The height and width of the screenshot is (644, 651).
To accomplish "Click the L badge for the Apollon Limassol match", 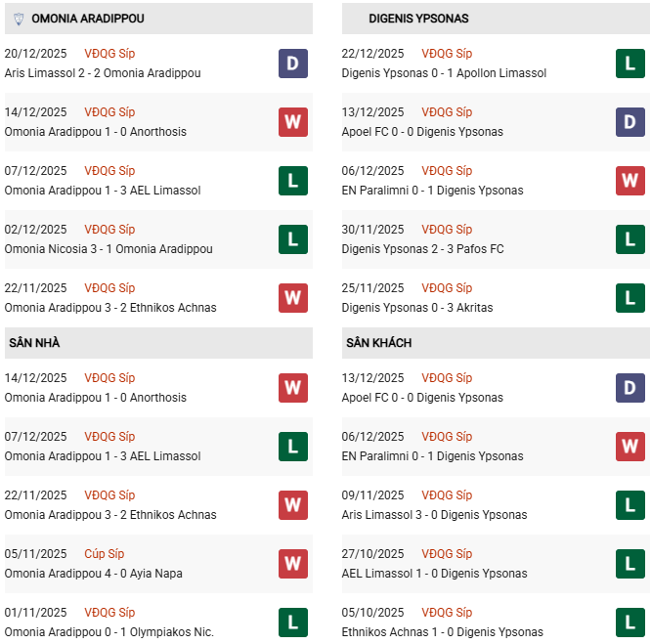I will coord(630,64).
